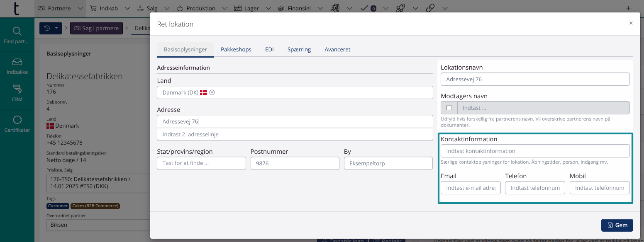Screen dimensions: 644x242
Task: Clear the Danmark (DK) country selection
Action: (212, 92)
